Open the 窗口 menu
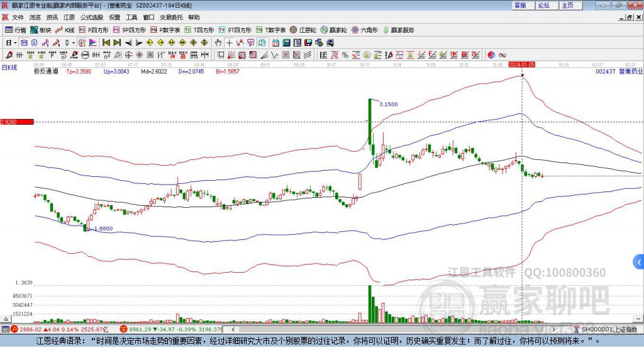 tap(148, 17)
